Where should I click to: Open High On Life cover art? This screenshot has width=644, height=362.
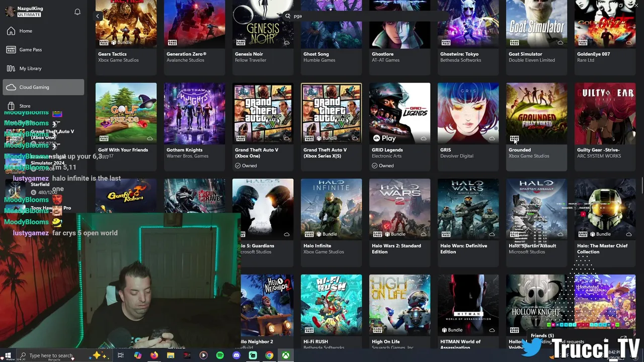click(399, 305)
